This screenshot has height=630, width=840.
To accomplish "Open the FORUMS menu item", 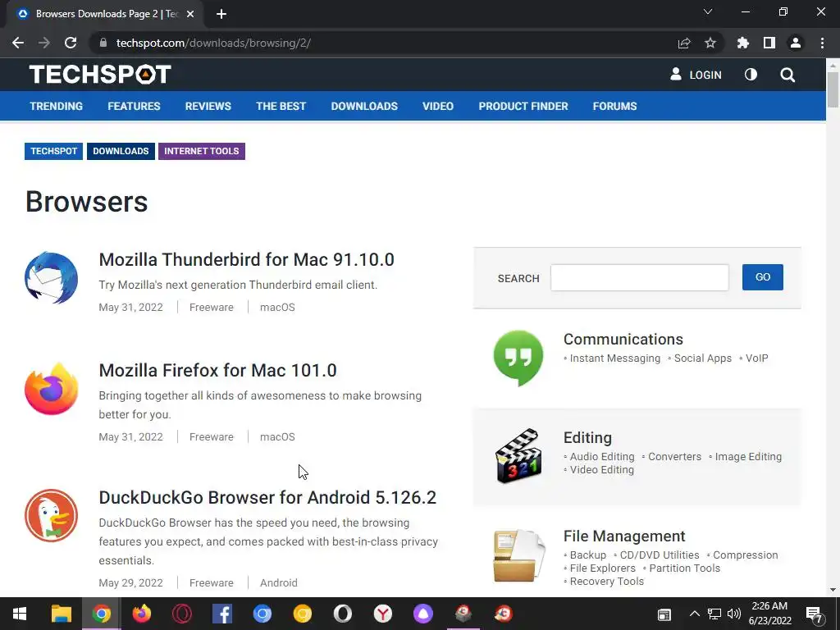I will 614,106.
